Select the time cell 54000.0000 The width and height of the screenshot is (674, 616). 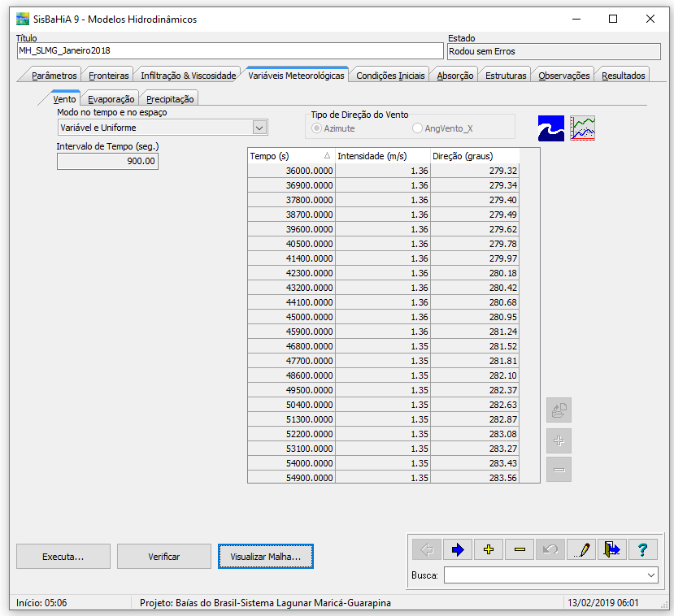click(x=291, y=463)
